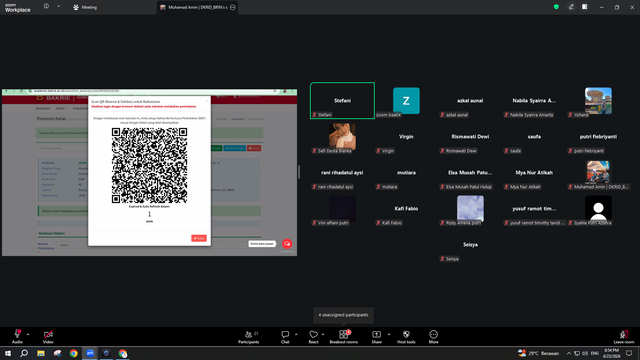Viewport: 640px width, 360px height.
Task: Click the 4 unassigned participants tooltip
Action: pos(343,315)
